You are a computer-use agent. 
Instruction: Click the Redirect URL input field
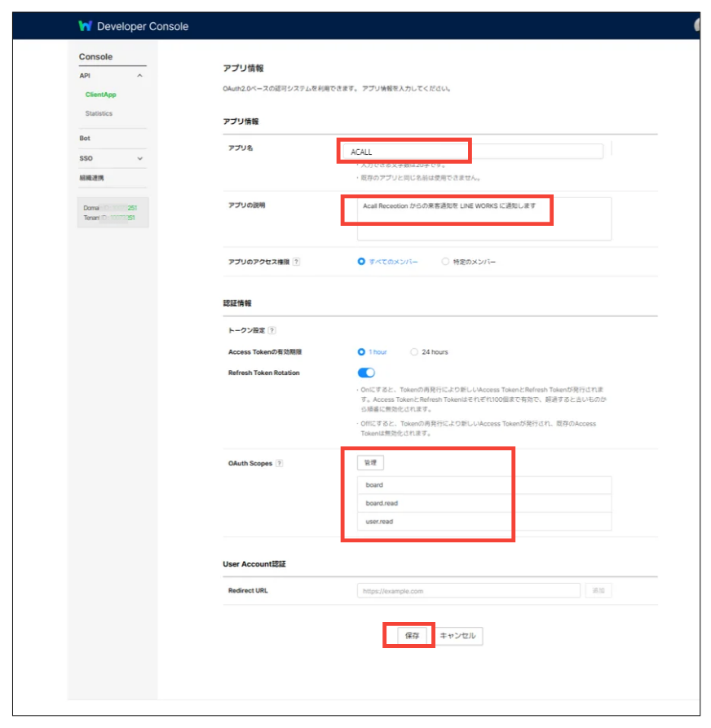pyautogui.click(x=468, y=590)
